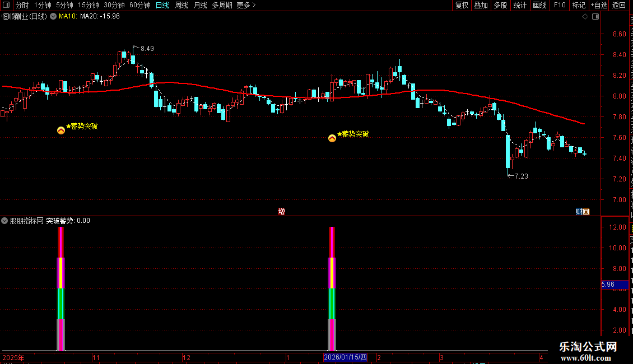Click the 复权 button
This screenshot has width=633, height=364.
462,5
